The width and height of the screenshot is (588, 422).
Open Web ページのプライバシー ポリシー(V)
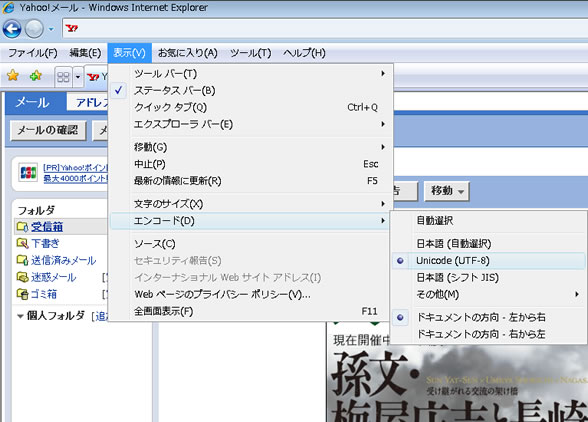pyautogui.click(x=250, y=294)
